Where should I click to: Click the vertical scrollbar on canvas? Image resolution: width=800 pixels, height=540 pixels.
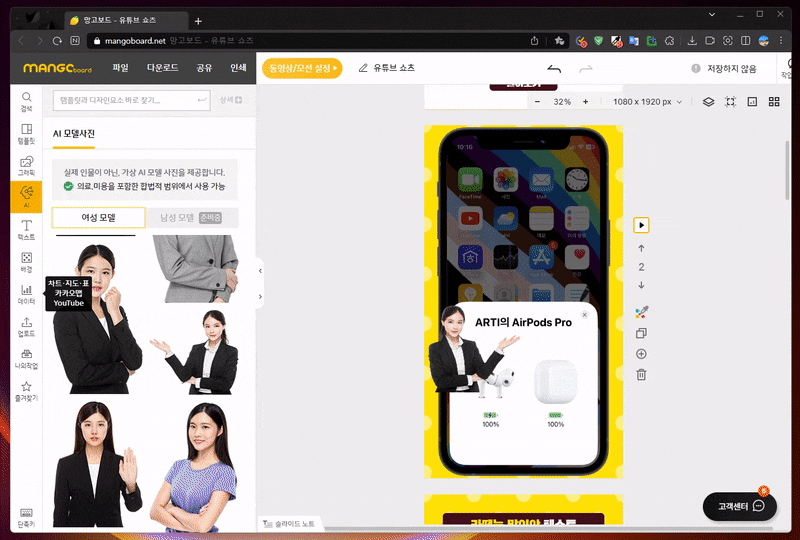[x=787, y=168]
